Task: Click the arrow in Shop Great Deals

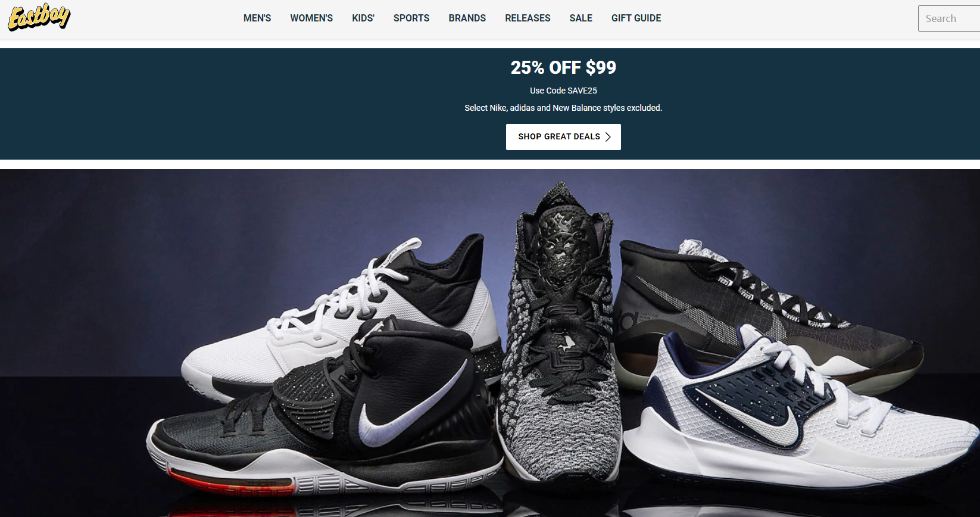Action: [608, 137]
